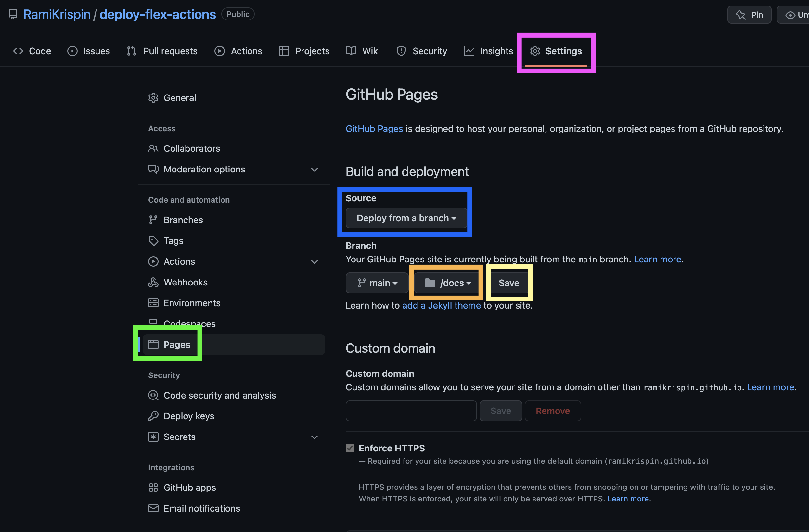Expand the Secrets sidebar section
The height and width of the screenshot is (532, 809).
pos(315,437)
